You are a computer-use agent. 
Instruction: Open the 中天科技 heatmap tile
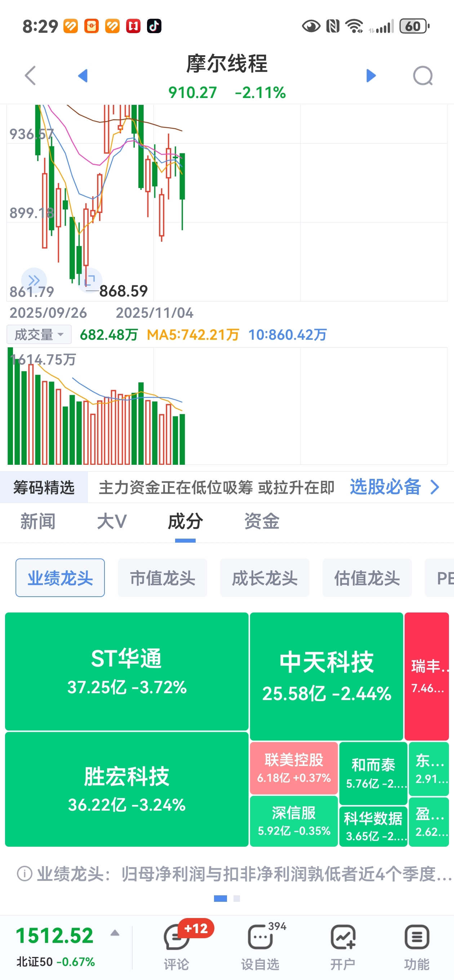point(326,676)
